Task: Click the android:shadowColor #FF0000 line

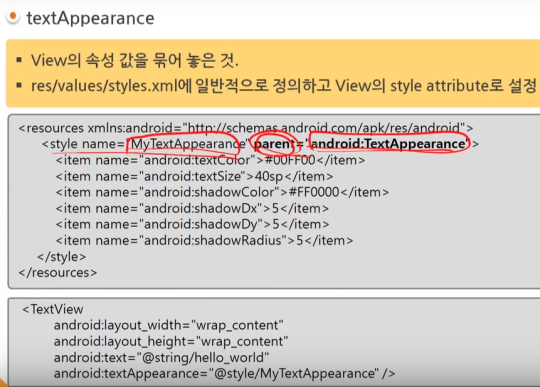Action: point(222,192)
